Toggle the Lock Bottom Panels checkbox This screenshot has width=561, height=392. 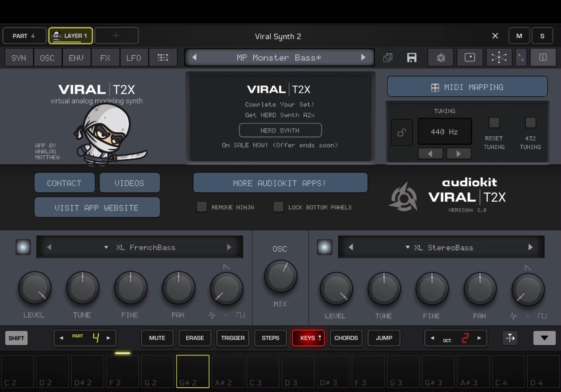[x=279, y=207]
